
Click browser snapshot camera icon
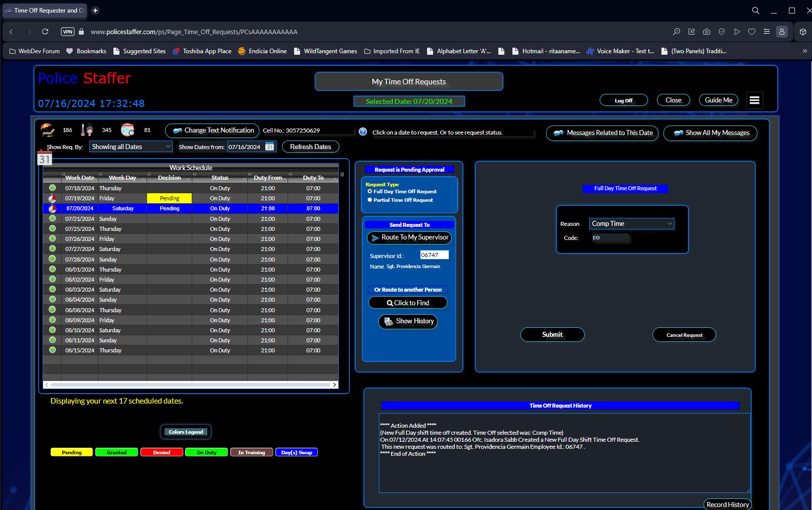[707, 32]
